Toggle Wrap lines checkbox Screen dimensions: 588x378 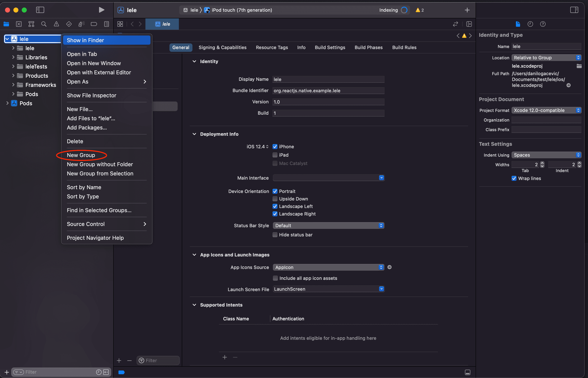514,178
